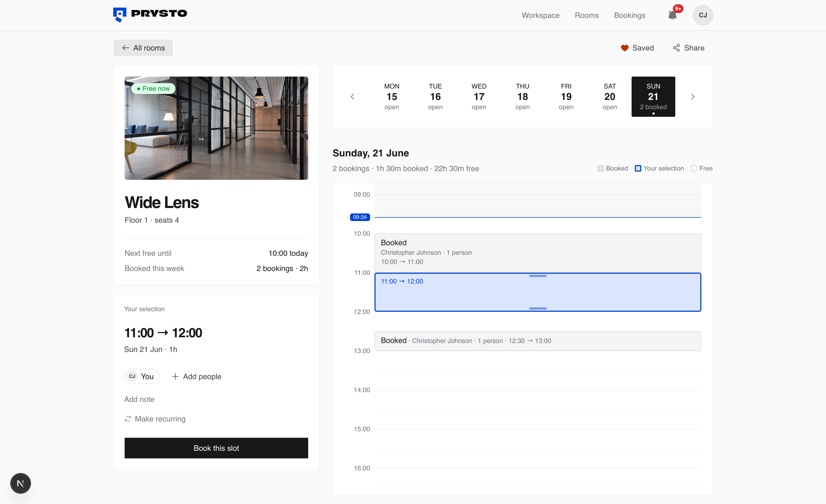Click the 11:00 → 12:00 selection block
This screenshot has width=826, height=504.
(538, 292)
